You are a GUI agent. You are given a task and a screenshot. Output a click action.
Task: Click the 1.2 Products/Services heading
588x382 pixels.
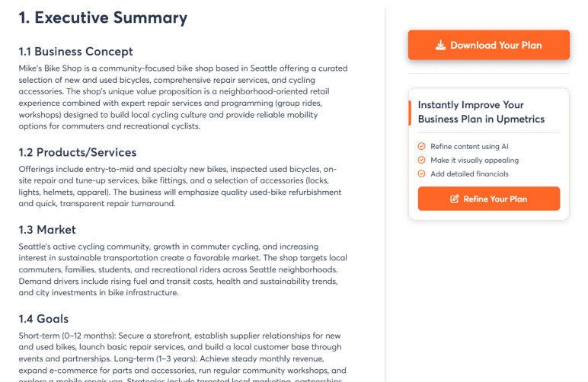tap(78, 152)
